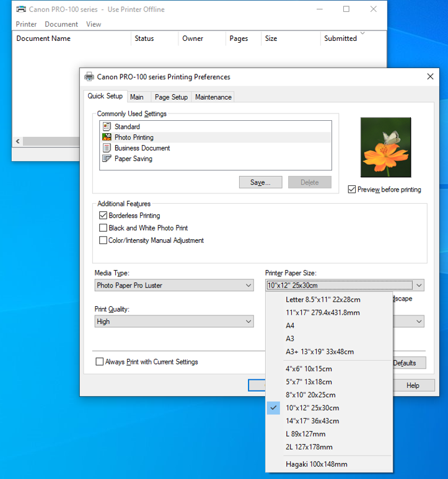Toggle Borderless Printing checkbox

(x=103, y=216)
